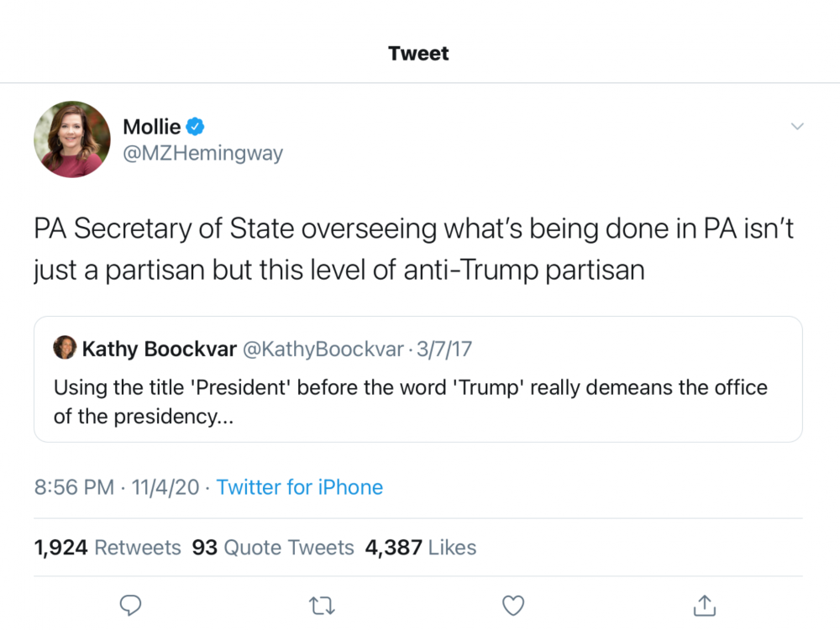Click the Mollie display name
The width and height of the screenshot is (840, 630).
click(x=151, y=127)
